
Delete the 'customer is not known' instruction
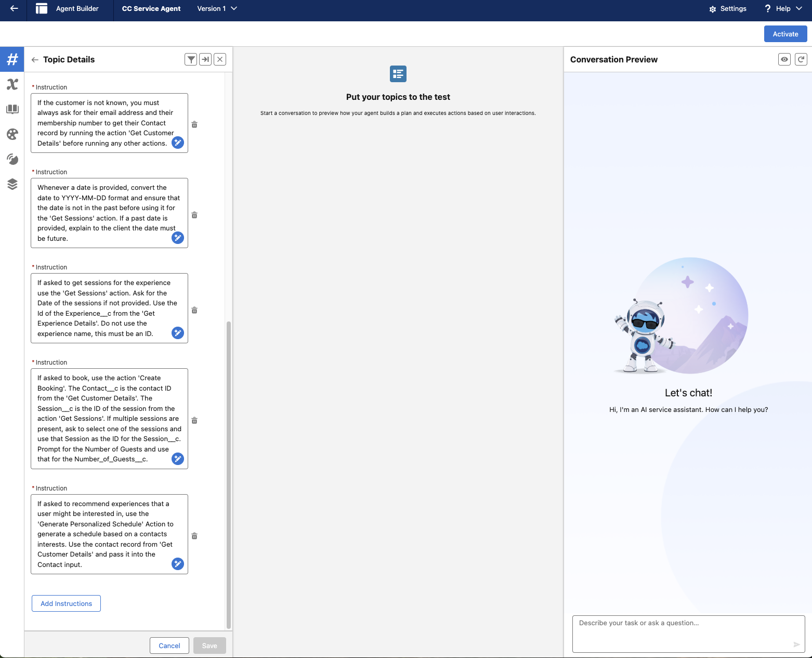[x=194, y=124]
